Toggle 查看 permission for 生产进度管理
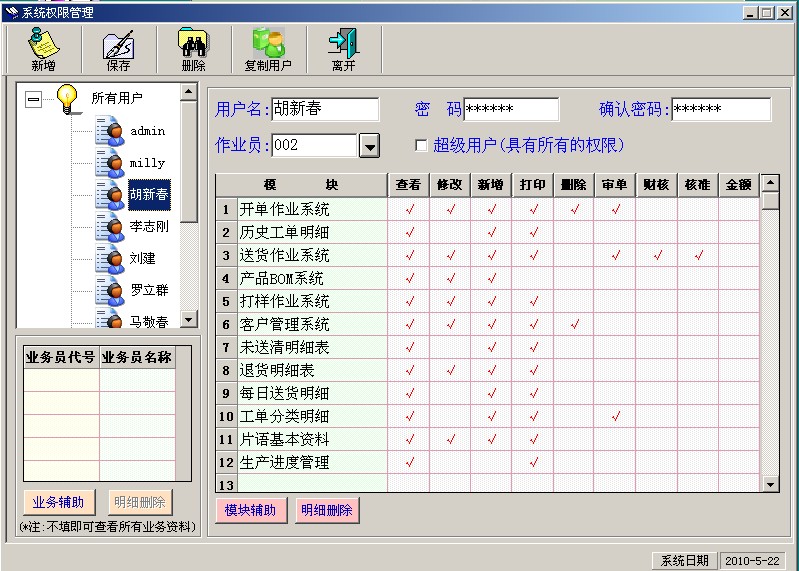The width and height of the screenshot is (799, 571). click(x=409, y=463)
